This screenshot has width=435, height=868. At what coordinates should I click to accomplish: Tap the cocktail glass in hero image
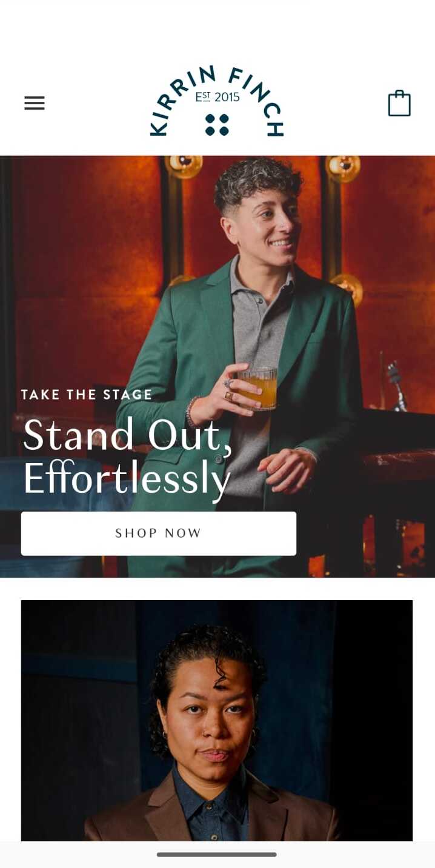(x=257, y=388)
